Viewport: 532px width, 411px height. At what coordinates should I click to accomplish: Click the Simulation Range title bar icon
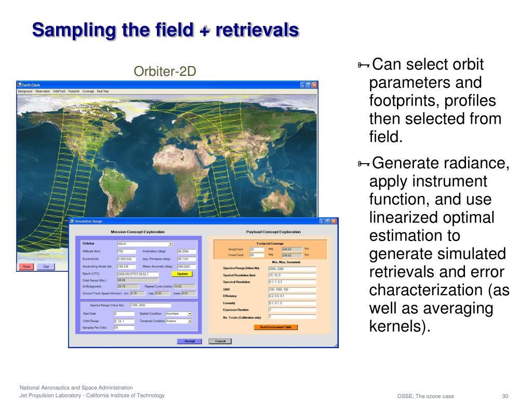[72, 221]
